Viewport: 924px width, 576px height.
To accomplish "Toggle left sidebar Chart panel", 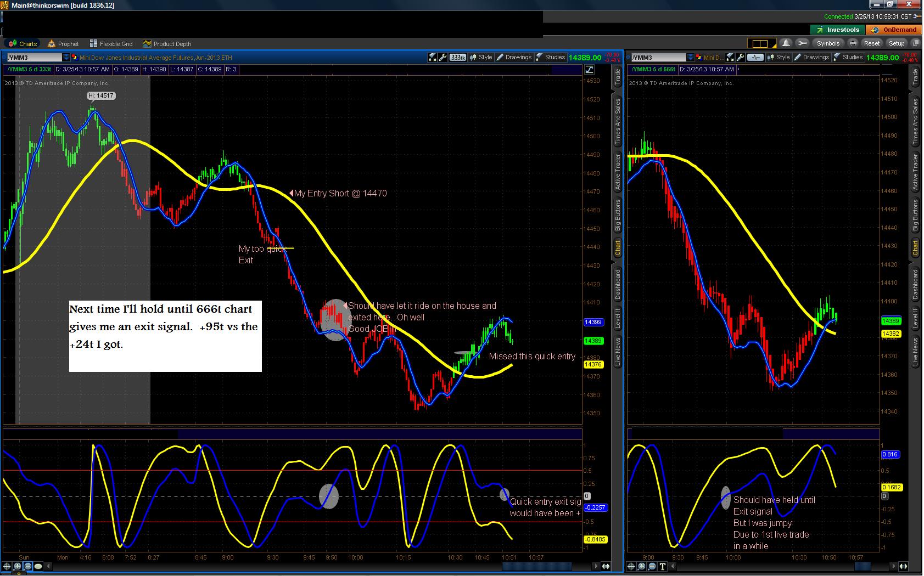I will [618, 248].
